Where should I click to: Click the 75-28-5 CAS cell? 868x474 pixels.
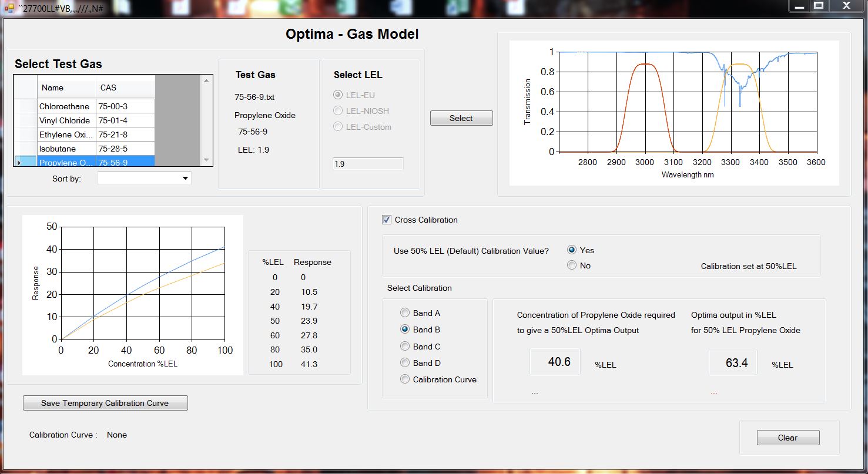pos(125,149)
